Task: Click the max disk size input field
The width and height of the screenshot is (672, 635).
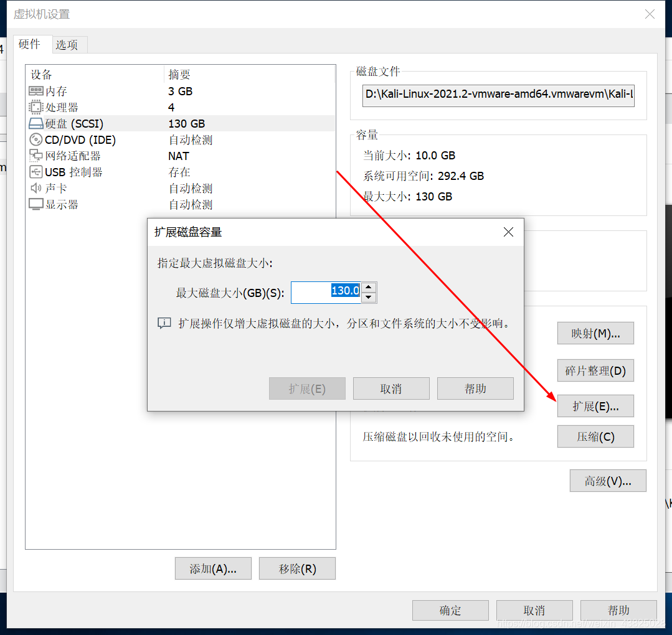Action: [325, 291]
